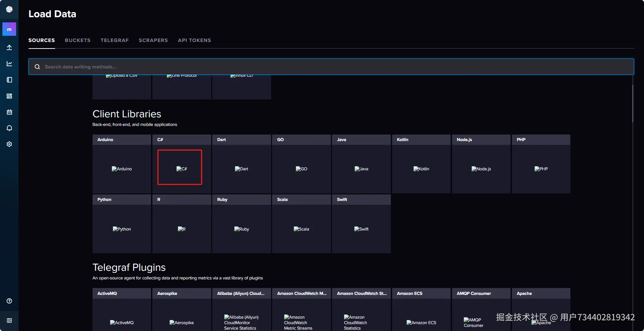This screenshot has height=331, width=644.
Task: Open Notebooks icon in sidebar
Action: [9, 80]
